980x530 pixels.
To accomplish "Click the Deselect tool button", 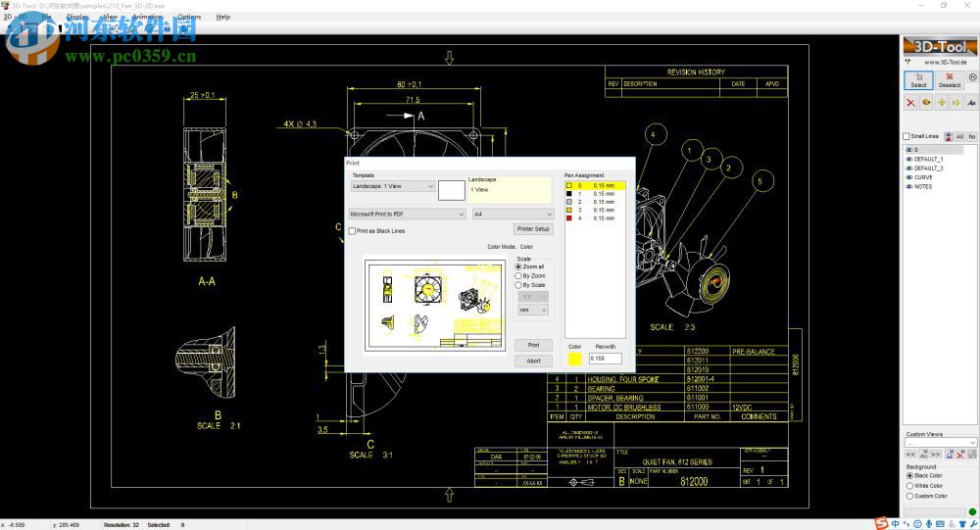I will 950,80.
